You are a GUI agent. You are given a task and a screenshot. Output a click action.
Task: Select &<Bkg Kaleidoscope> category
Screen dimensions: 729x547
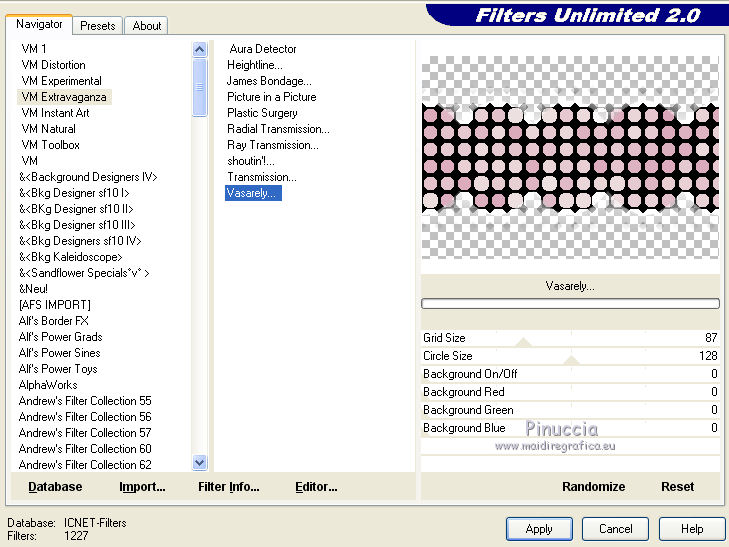(71, 257)
